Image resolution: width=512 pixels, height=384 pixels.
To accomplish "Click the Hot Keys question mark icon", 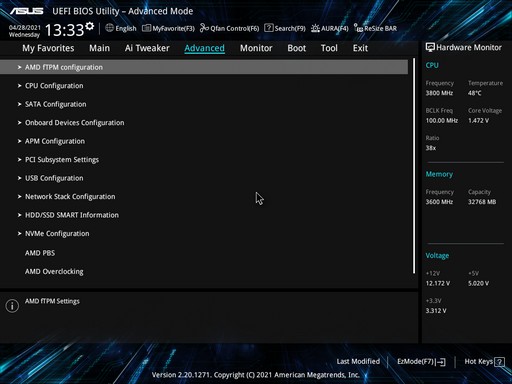I will (499, 362).
